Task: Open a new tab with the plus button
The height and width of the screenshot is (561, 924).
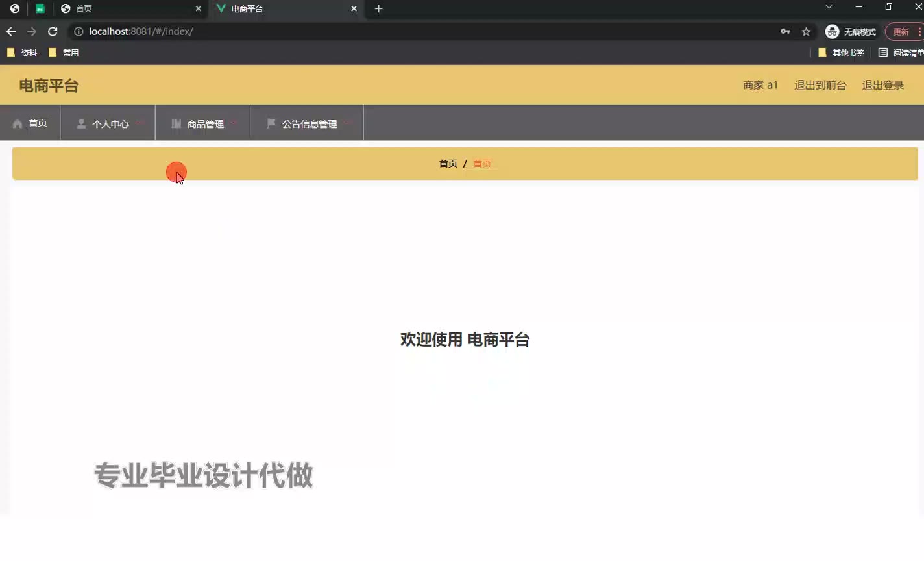Action: [x=379, y=8]
